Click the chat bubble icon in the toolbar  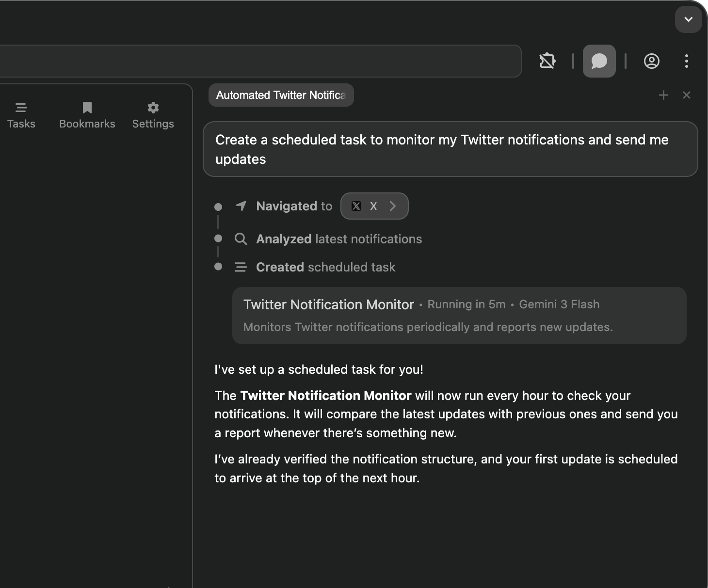(599, 61)
